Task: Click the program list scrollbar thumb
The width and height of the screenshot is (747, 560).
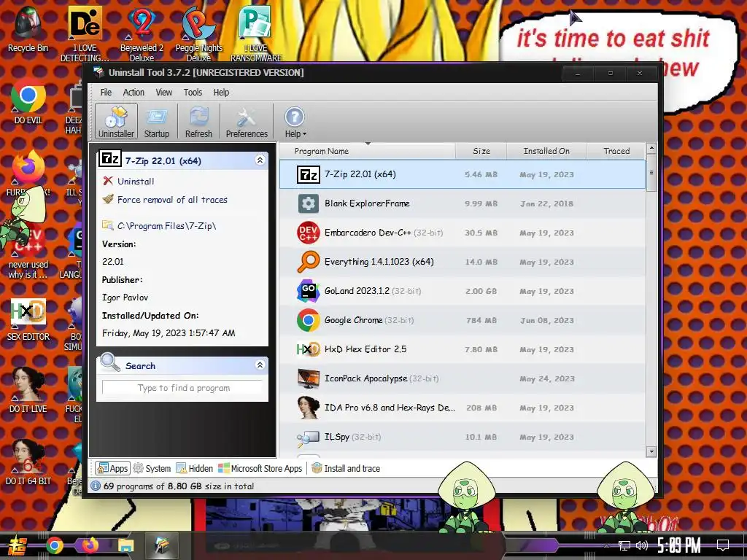Action: coord(651,173)
